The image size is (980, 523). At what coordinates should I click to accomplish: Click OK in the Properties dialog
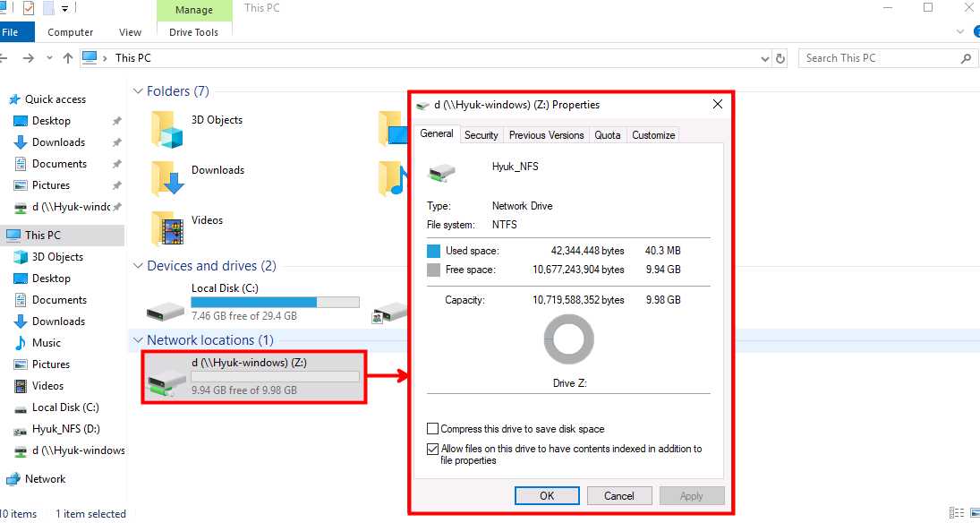tap(547, 496)
